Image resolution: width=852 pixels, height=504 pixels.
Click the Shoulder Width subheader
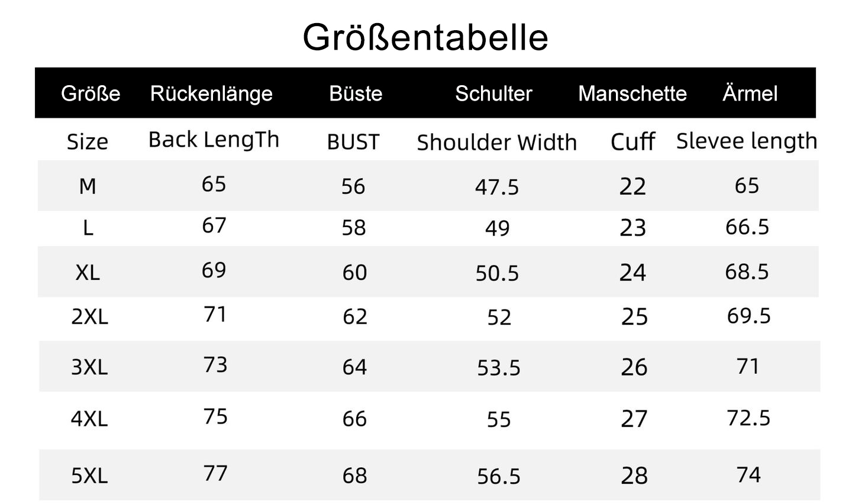tap(496, 143)
